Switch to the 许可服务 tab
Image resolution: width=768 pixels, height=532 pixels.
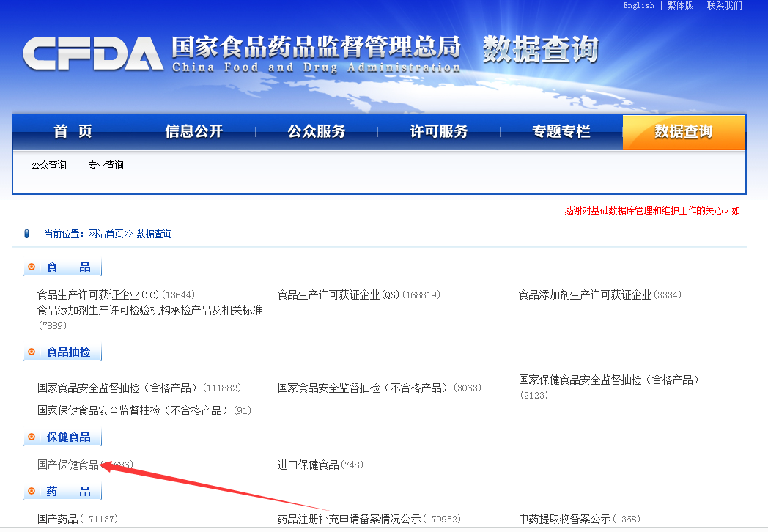click(x=439, y=131)
